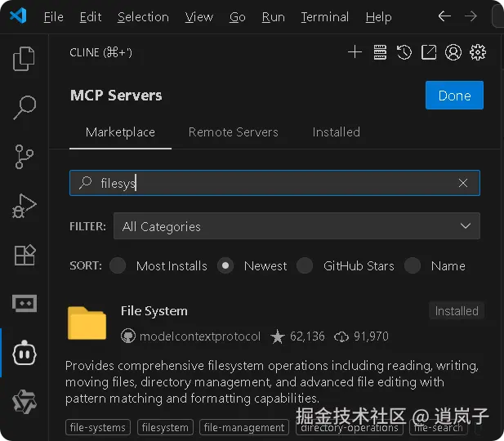Open Run and Debug view

(x=25, y=206)
